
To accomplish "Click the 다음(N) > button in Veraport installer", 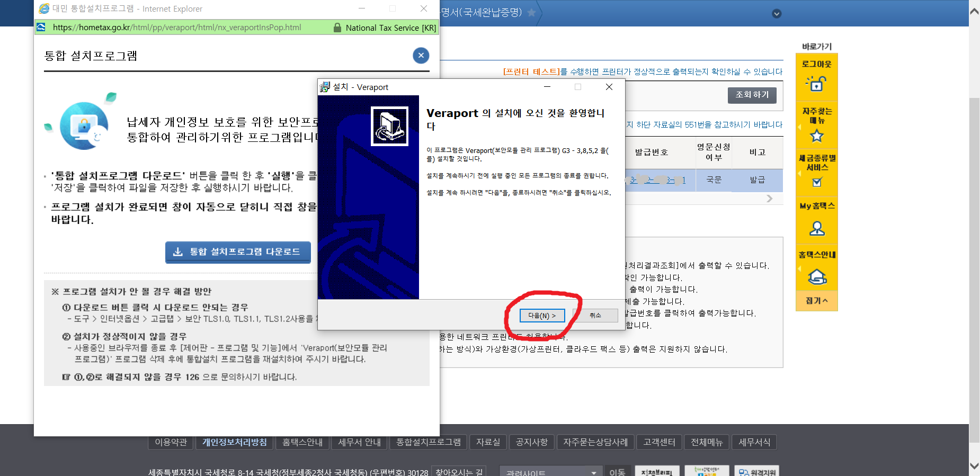I will pyautogui.click(x=542, y=316).
